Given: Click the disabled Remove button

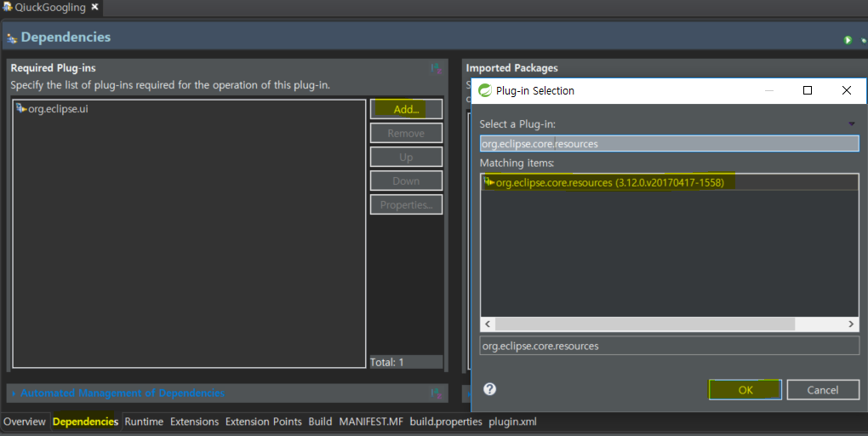Looking at the screenshot, I should pyautogui.click(x=406, y=133).
